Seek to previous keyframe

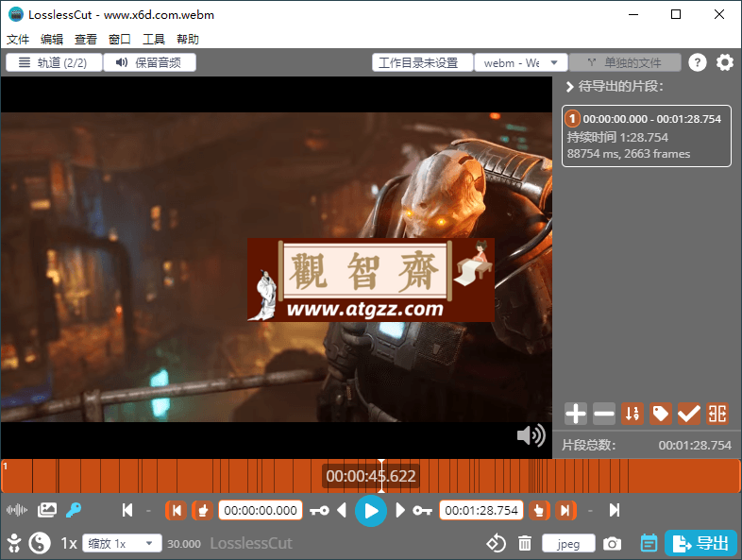(x=319, y=510)
